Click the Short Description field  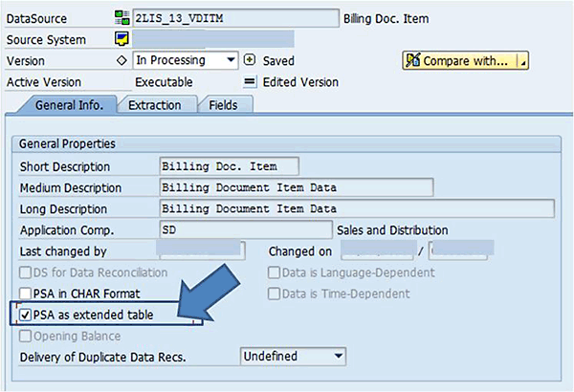click(x=230, y=166)
